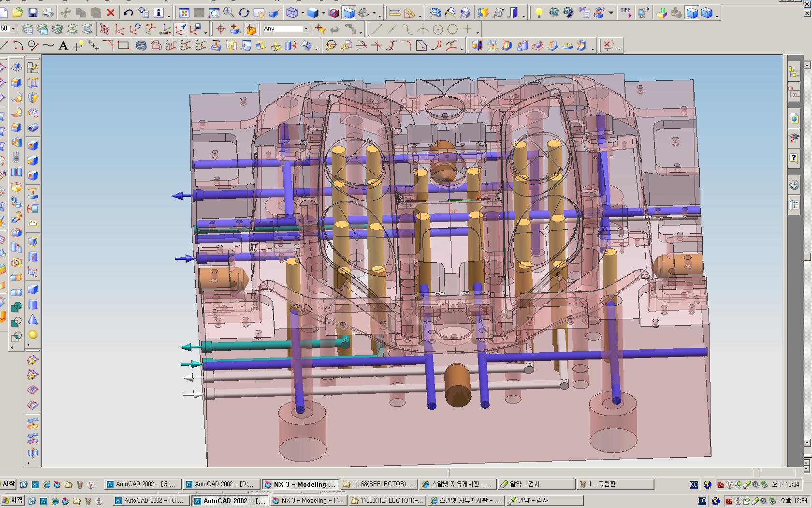Undo the last action

tap(128, 13)
